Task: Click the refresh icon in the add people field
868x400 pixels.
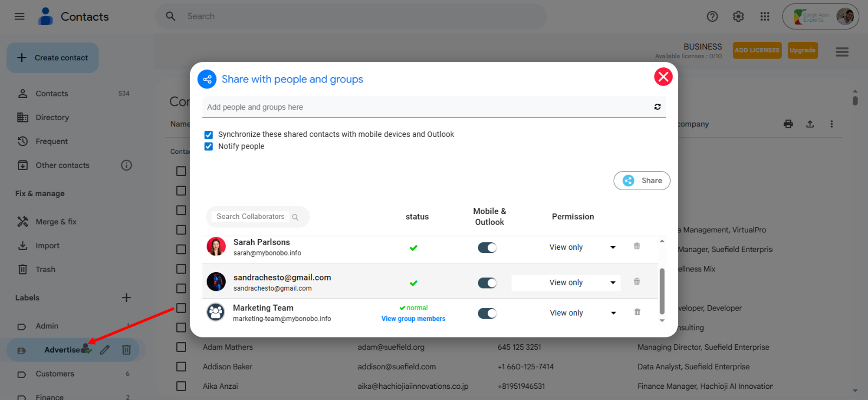Action: tap(657, 107)
